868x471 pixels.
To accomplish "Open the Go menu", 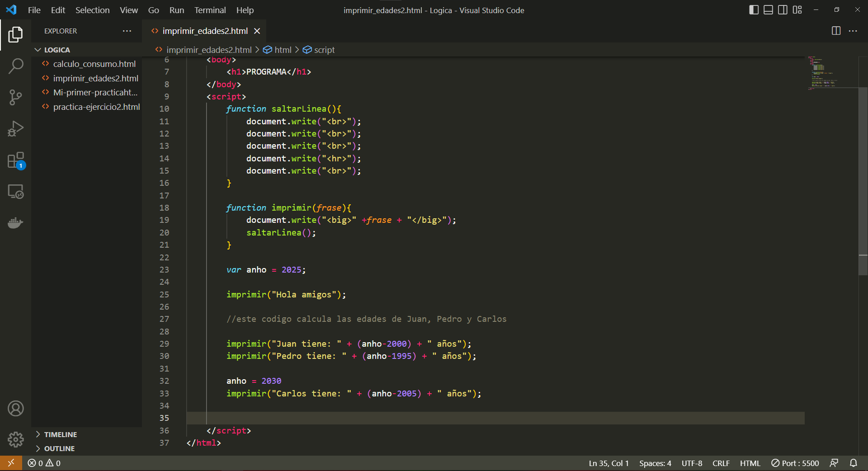I will [153, 10].
